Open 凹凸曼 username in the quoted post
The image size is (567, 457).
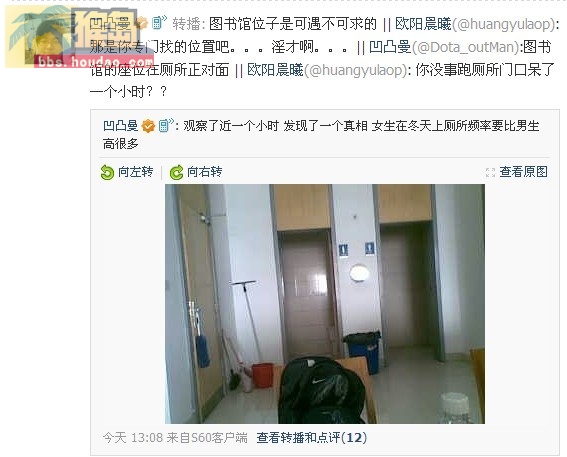(120, 126)
